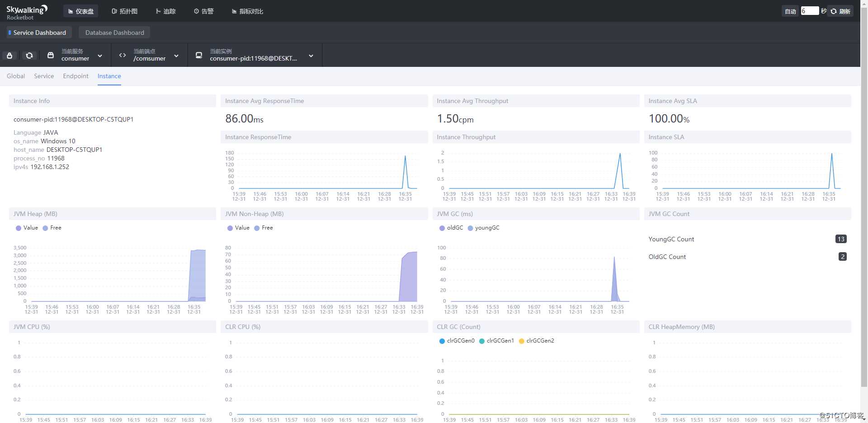
Task: Switch to the Global tab
Action: click(16, 76)
